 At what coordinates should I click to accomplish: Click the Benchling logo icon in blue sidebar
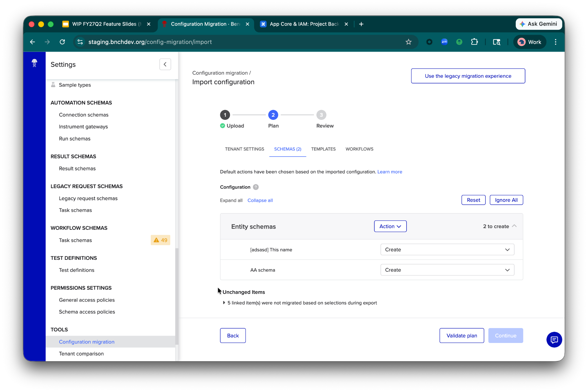pyautogui.click(x=34, y=63)
